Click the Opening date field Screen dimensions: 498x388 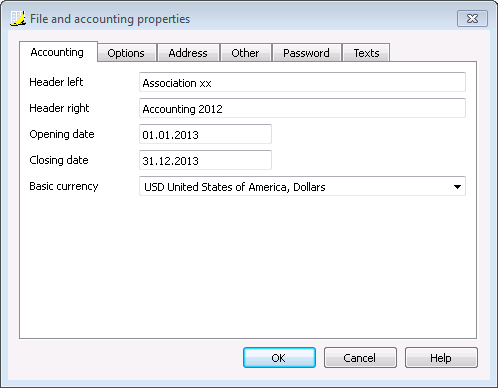205,134
